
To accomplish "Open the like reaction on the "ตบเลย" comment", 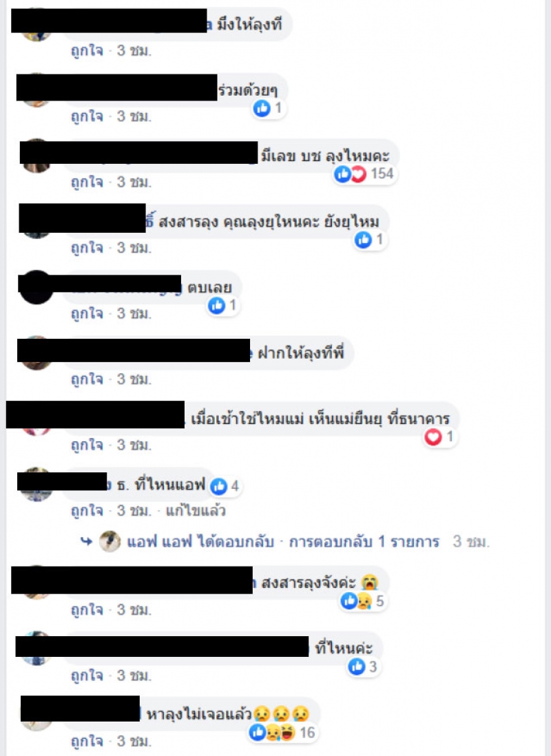I will coord(223,305).
